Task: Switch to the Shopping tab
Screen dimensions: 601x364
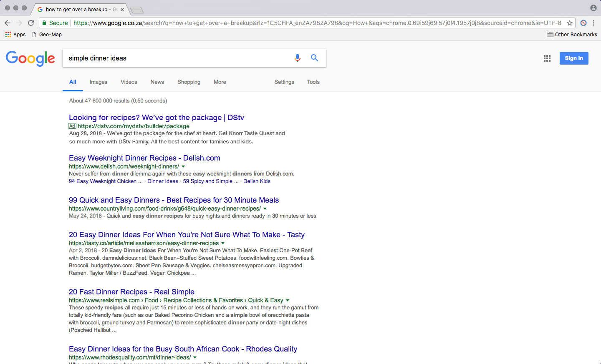Action: (x=189, y=82)
